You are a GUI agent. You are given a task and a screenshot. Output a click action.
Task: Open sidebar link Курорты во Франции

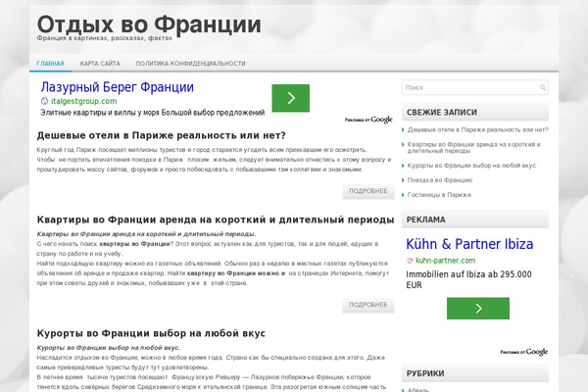[471, 166]
